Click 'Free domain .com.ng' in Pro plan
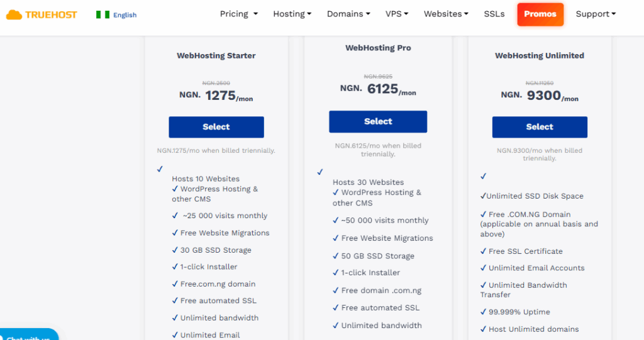Image resolution: width=644 pixels, height=340 pixels. [x=381, y=290]
